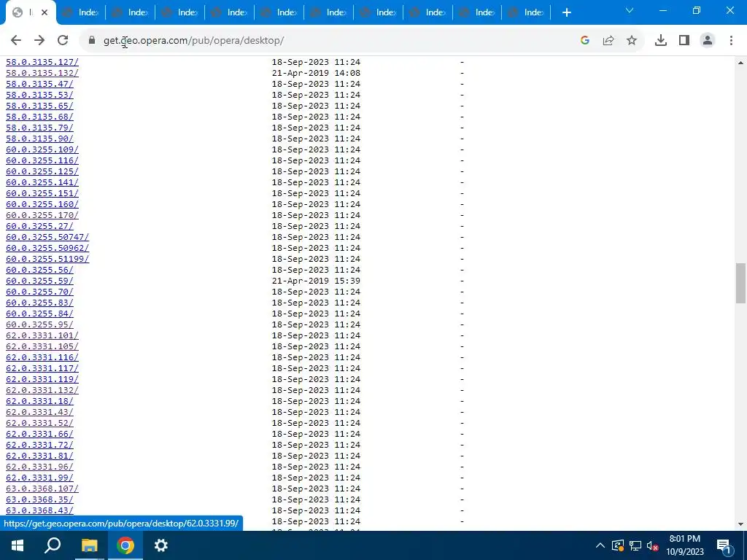The width and height of the screenshot is (747, 560).
Task: Click the Chrome taskbar icon
Action: coord(125,545)
